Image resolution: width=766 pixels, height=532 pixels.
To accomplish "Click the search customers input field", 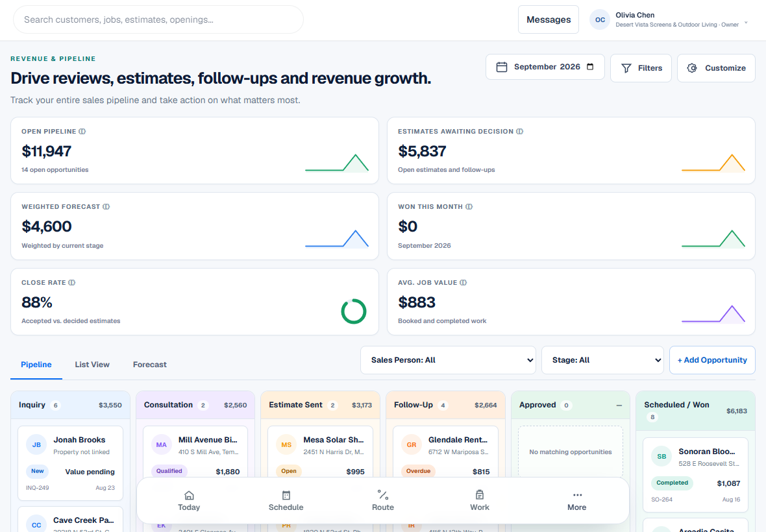I will tap(158, 19).
